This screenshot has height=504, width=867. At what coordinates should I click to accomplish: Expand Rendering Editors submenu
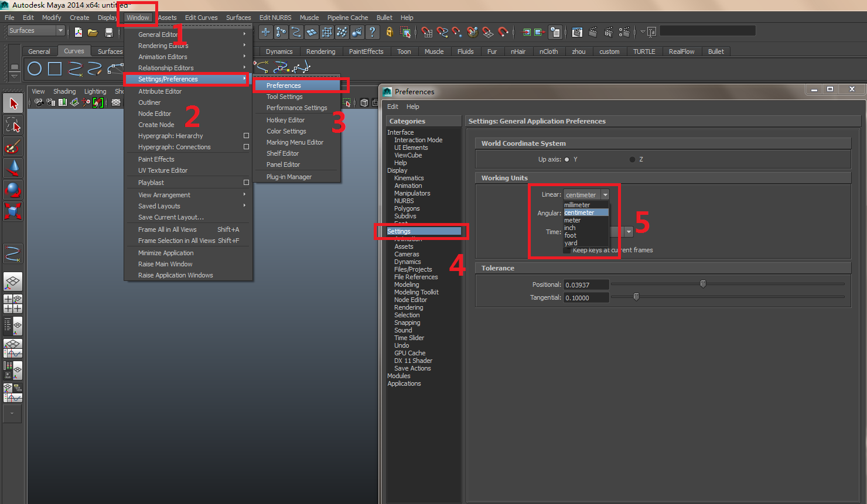(x=187, y=46)
